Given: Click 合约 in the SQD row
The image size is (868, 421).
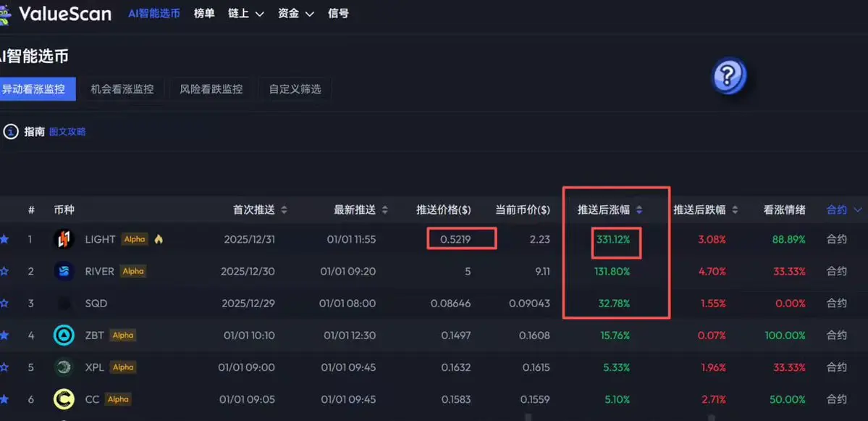Looking at the screenshot, I should point(836,304).
